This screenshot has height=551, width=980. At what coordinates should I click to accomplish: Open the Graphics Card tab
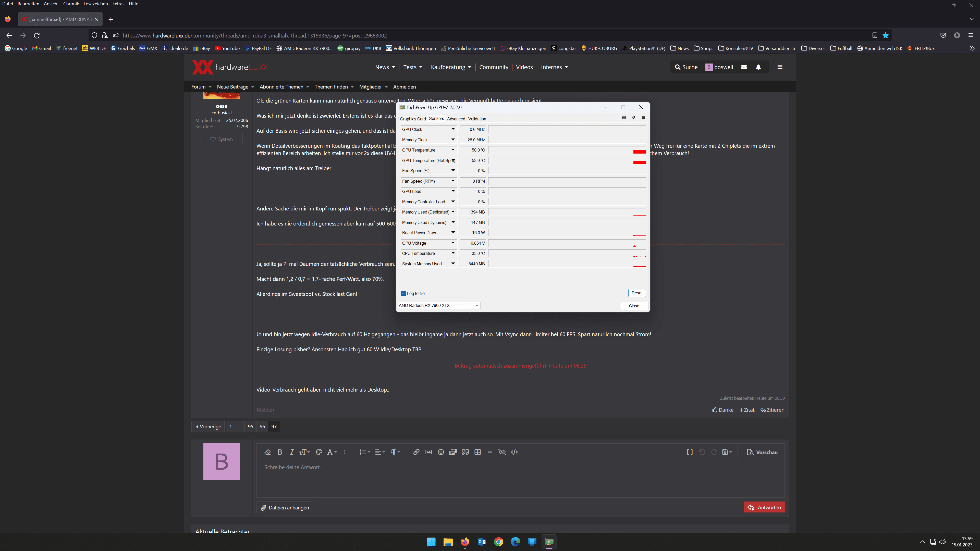click(x=413, y=119)
